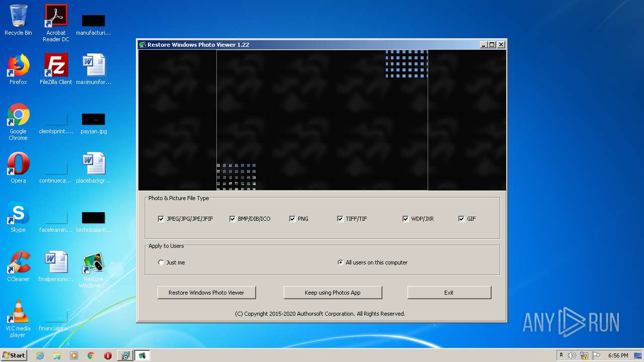Uncheck TIFF/TIF file type
The image size is (644, 362).
click(x=340, y=219)
